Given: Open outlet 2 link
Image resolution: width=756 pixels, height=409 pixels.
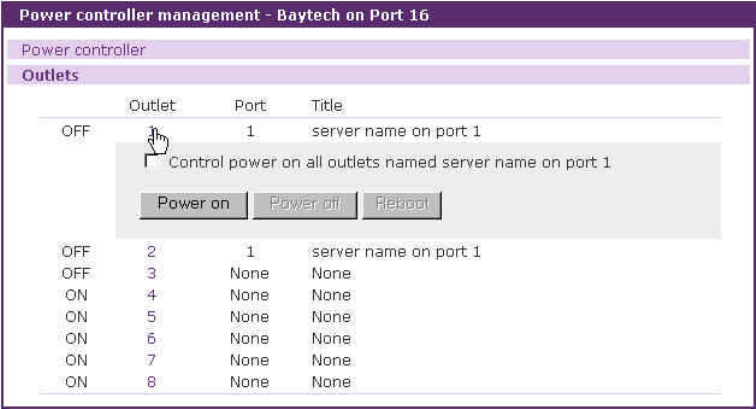Looking at the screenshot, I should click(x=152, y=252).
